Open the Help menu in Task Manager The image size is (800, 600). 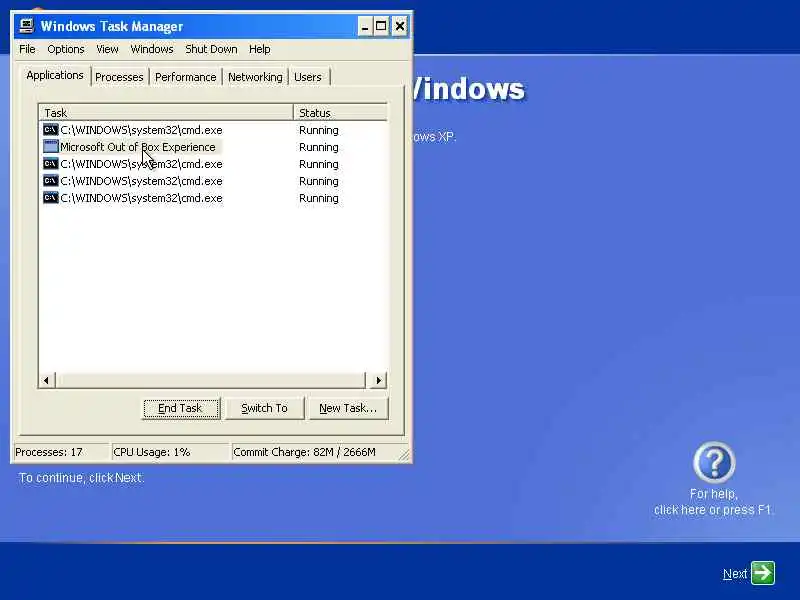pos(260,49)
